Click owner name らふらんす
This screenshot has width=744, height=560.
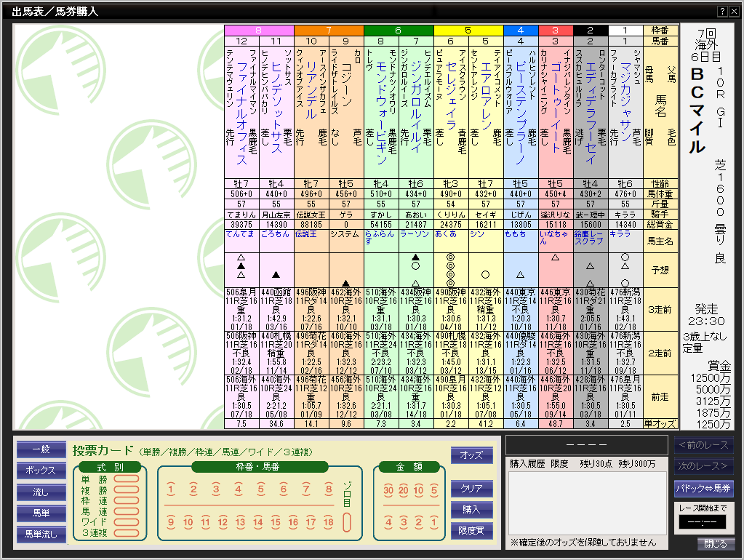pos(380,237)
